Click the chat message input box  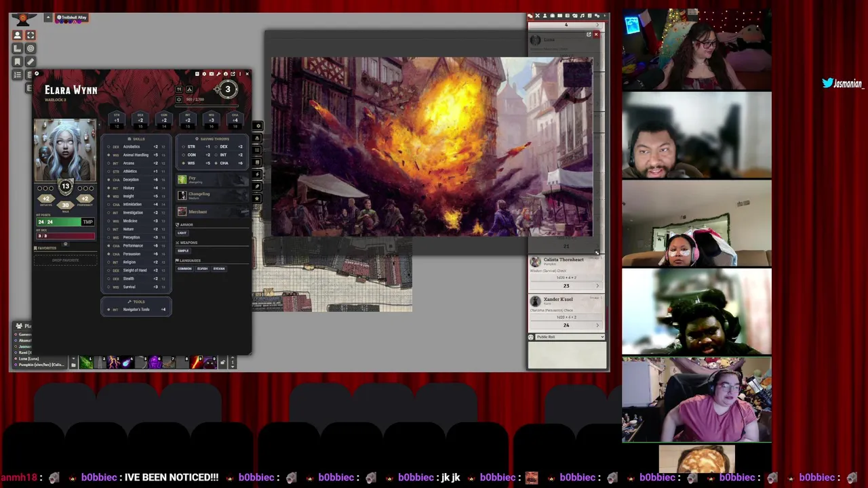(x=567, y=355)
